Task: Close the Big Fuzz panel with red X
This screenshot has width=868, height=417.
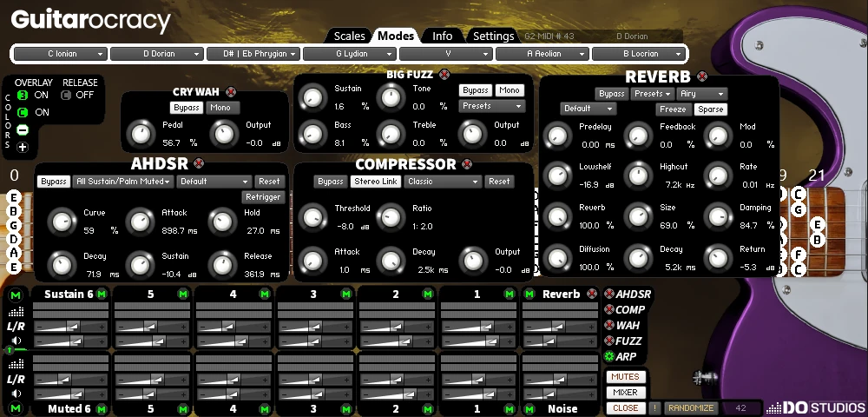Action: pos(444,74)
